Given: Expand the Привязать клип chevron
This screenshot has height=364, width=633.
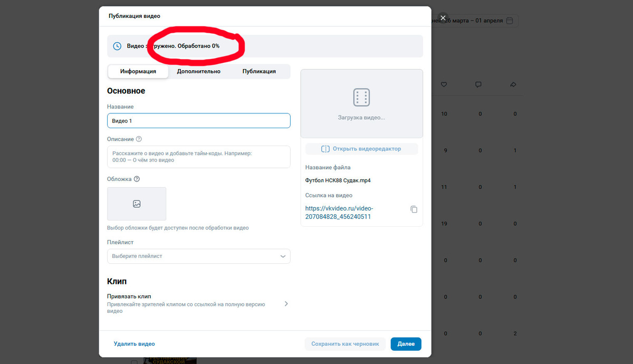Looking at the screenshot, I should click(286, 304).
